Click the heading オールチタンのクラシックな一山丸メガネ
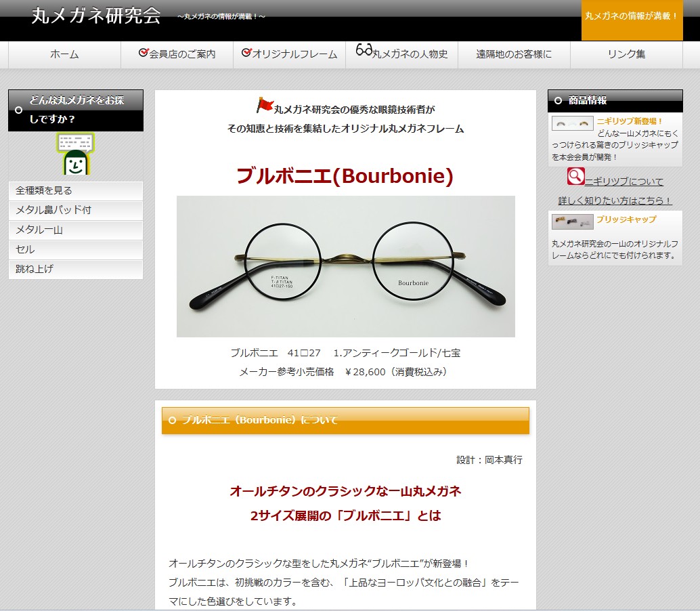 pyautogui.click(x=345, y=491)
